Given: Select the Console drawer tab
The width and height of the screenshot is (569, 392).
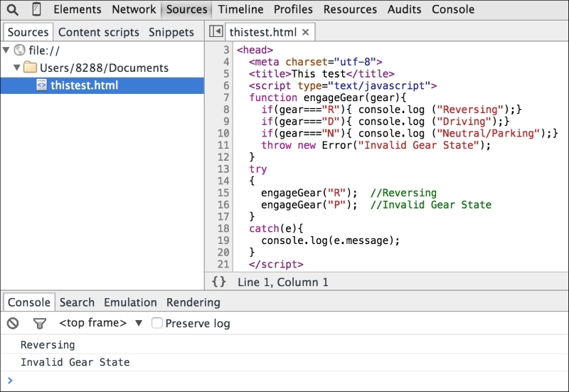Looking at the screenshot, I should (29, 302).
